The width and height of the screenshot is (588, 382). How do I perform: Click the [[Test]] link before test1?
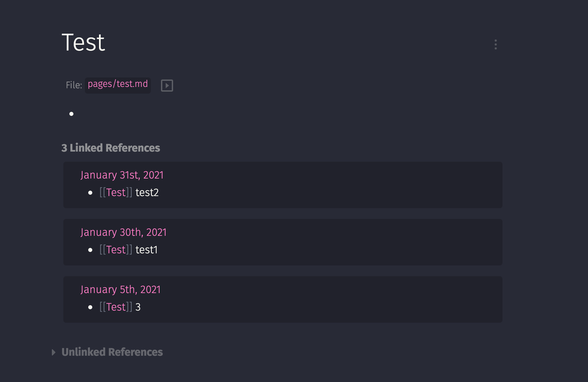tap(116, 250)
